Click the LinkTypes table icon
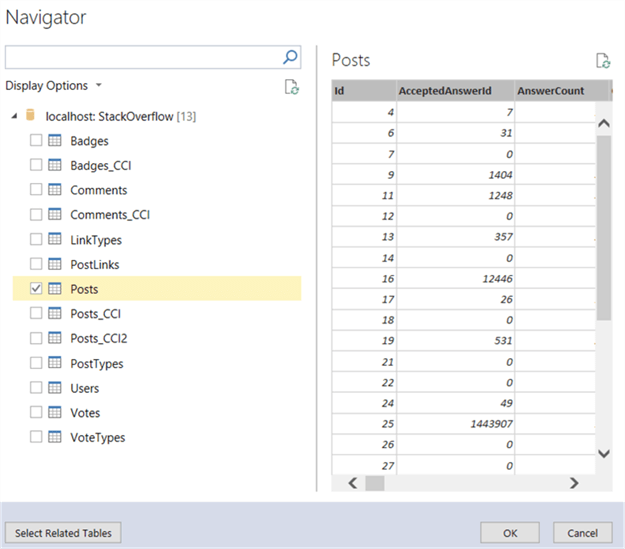625x549 pixels. pos(55,239)
